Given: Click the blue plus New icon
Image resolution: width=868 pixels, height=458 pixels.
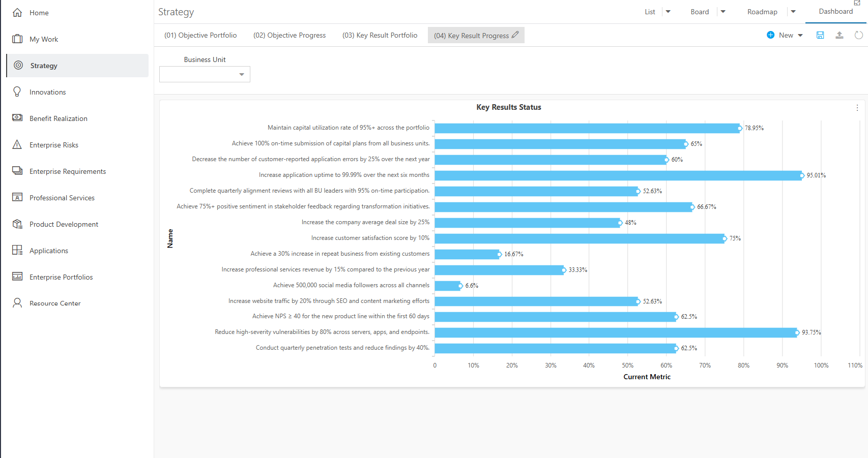Looking at the screenshot, I should 770,35.
